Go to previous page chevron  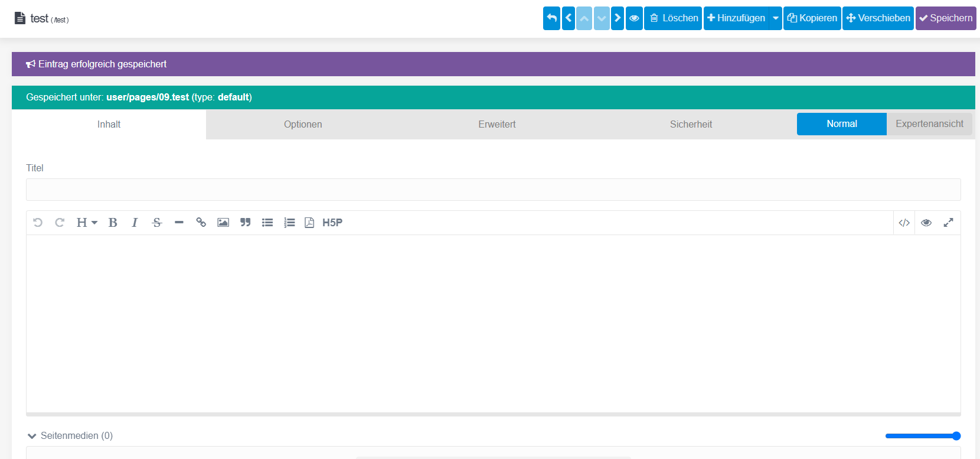[569, 18]
